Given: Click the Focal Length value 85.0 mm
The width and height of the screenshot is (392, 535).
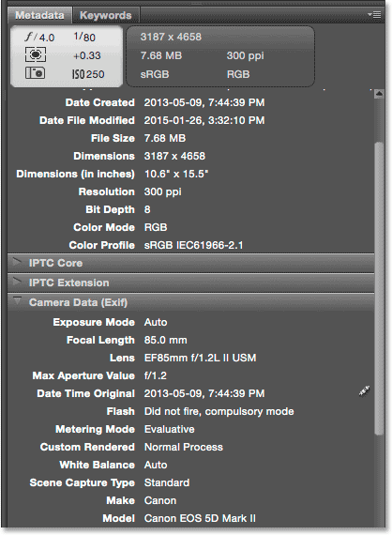Looking at the screenshot, I should [165, 340].
